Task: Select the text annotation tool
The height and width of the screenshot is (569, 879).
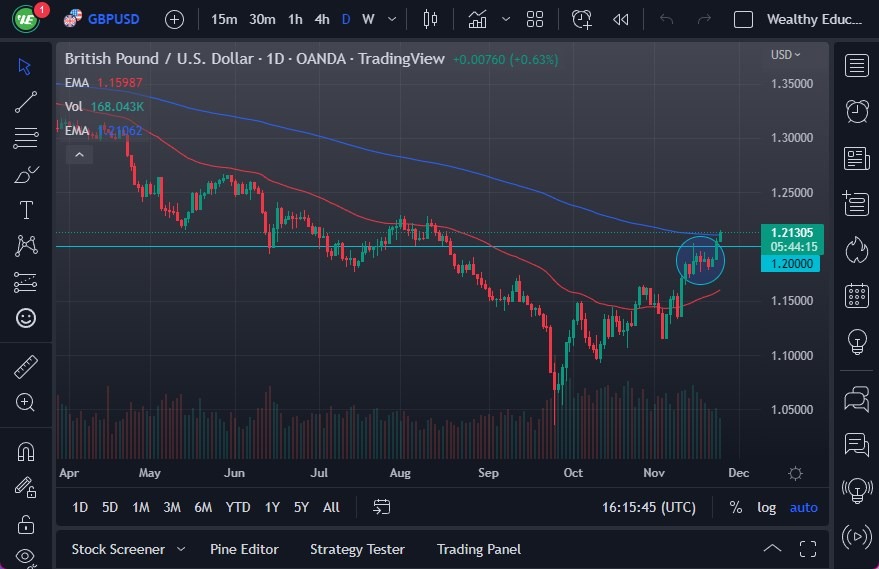Action: pos(26,210)
